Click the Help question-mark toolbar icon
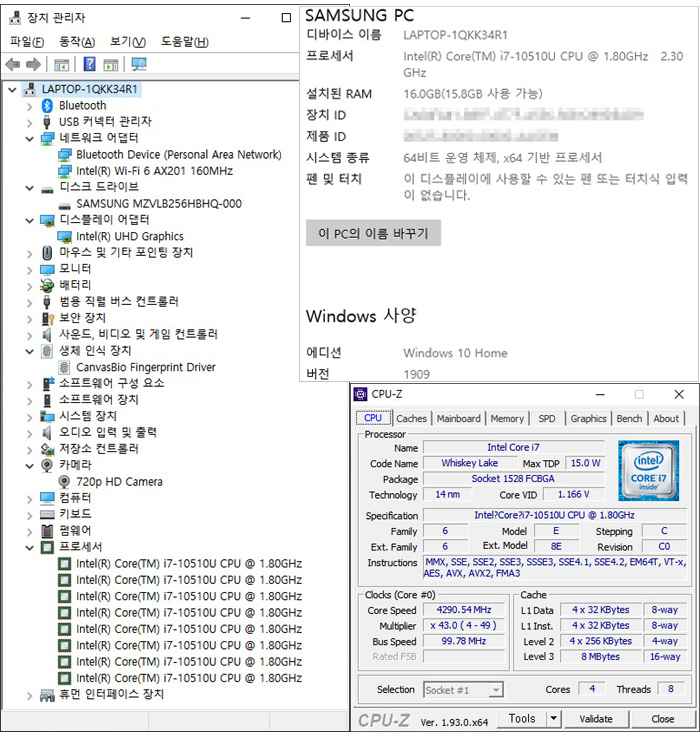This screenshot has width=700, height=736. click(89, 64)
